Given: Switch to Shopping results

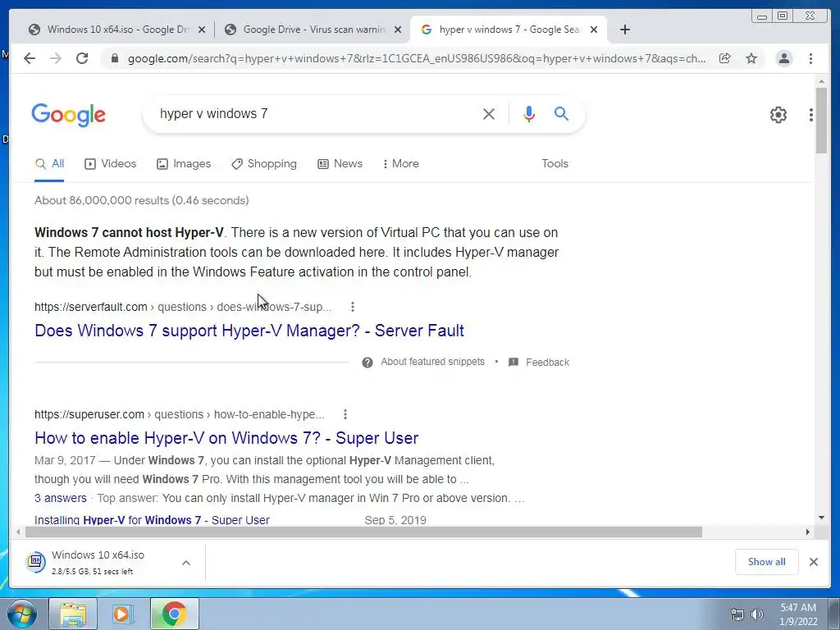Looking at the screenshot, I should 264,164.
